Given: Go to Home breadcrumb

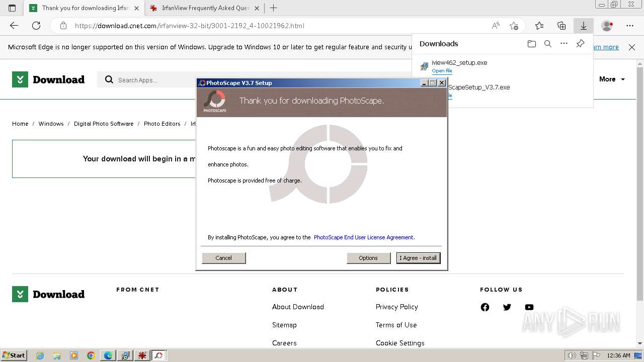Looking at the screenshot, I should click(x=20, y=124).
